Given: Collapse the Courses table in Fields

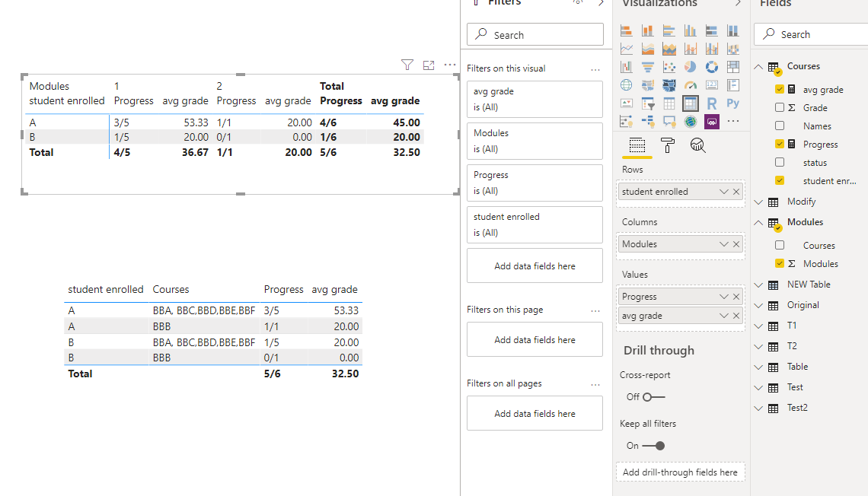Looking at the screenshot, I should coord(758,66).
